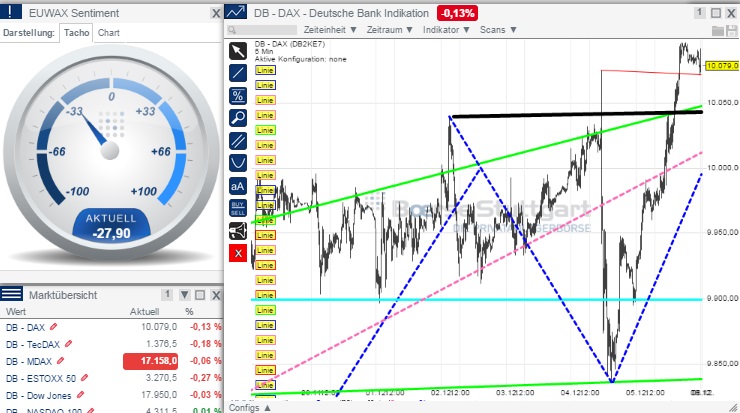740x413 pixels.
Task: Click the yellow 10.079,0 price label on chart
Action: pos(722,66)
